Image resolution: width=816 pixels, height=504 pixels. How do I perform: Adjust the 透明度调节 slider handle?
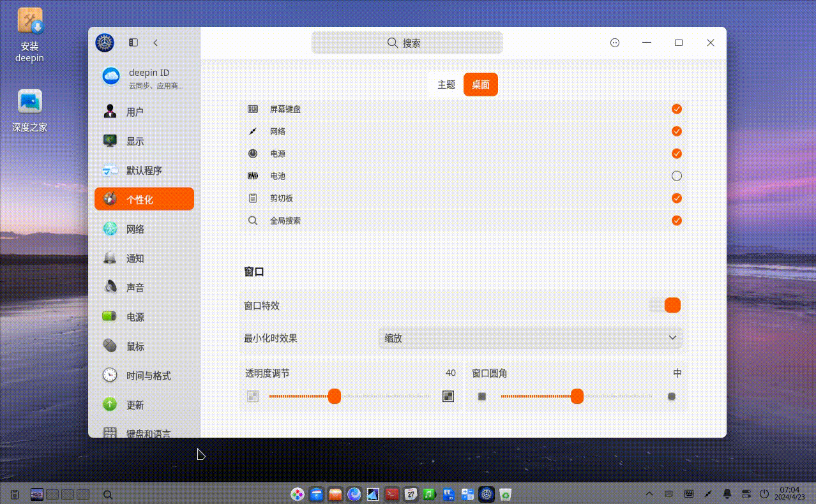[335, 396]
